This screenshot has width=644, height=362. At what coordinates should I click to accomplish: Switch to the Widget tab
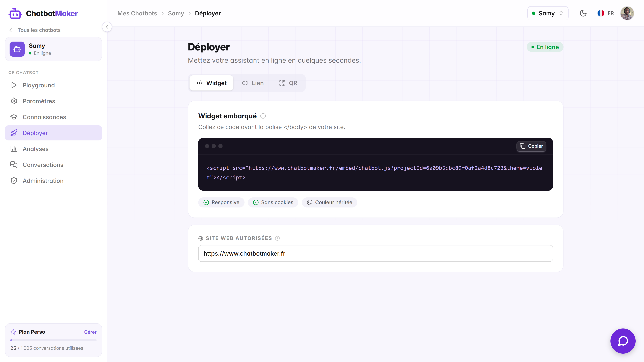211,83
